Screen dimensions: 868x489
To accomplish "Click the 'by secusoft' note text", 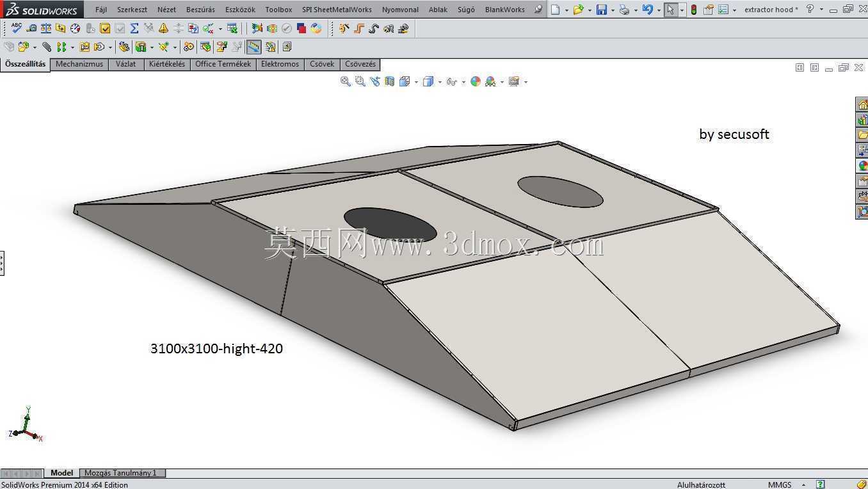I will pos(734,134).
